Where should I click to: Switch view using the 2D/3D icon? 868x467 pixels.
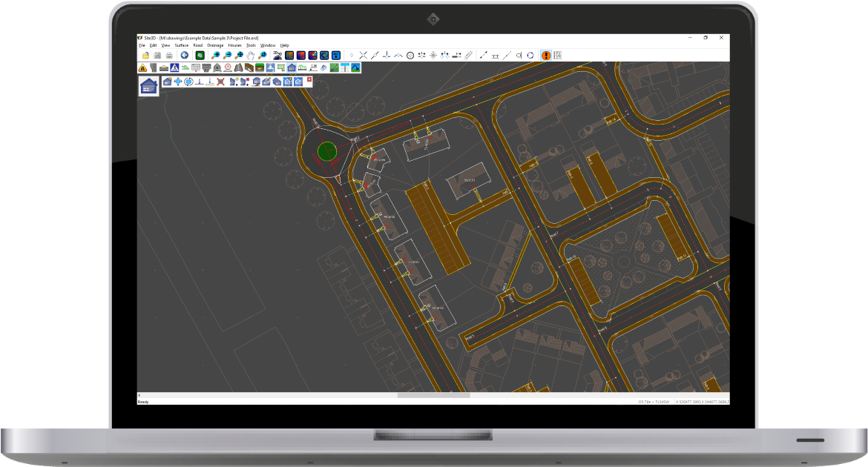point(277,56)
